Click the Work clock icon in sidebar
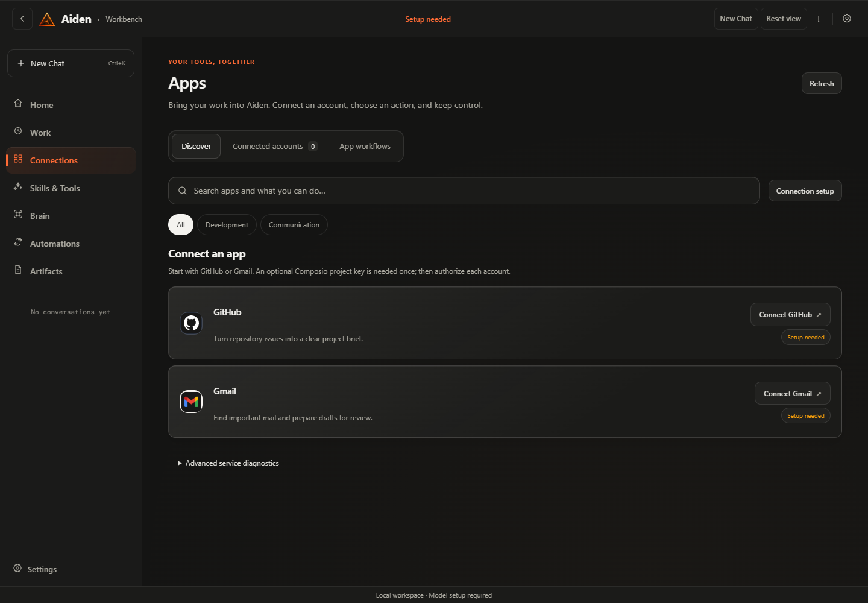 [18, 131]
